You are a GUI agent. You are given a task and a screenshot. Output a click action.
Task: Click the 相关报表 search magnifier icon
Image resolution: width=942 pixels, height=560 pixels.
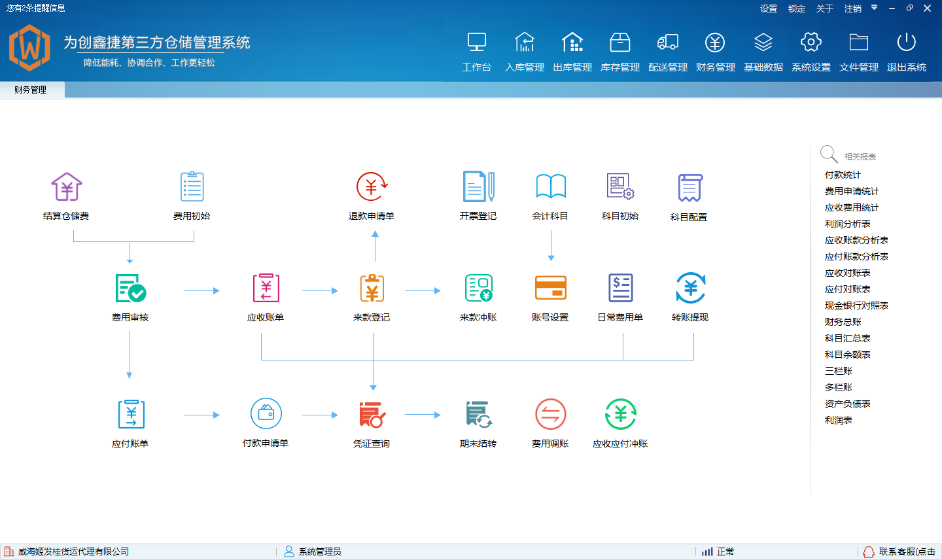829,154
